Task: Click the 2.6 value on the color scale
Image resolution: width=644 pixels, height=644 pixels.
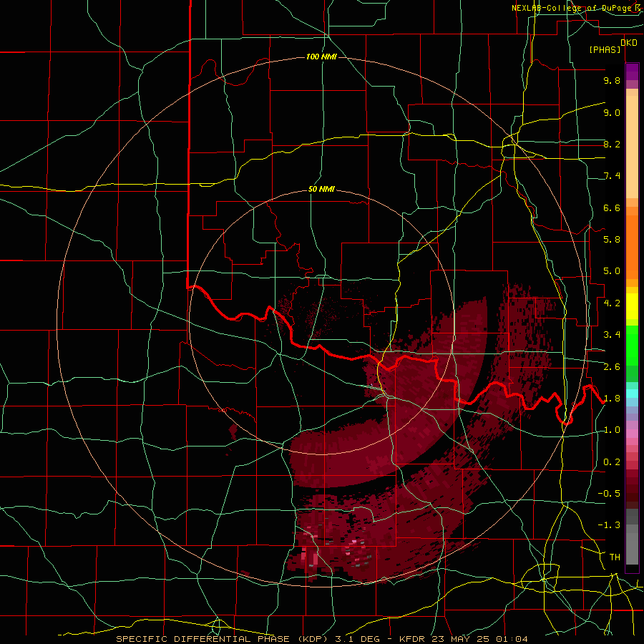Action: [612, 367]
